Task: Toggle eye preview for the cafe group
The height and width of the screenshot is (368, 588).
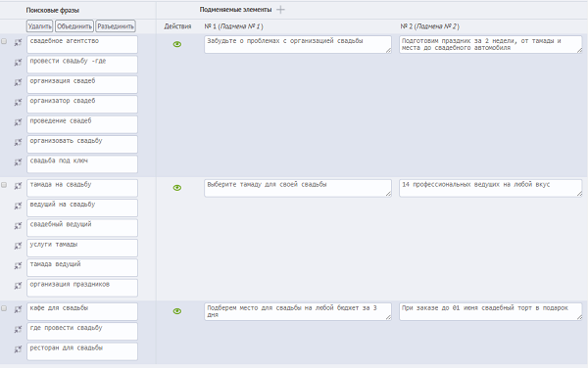Action: click(x=177, y=311)
